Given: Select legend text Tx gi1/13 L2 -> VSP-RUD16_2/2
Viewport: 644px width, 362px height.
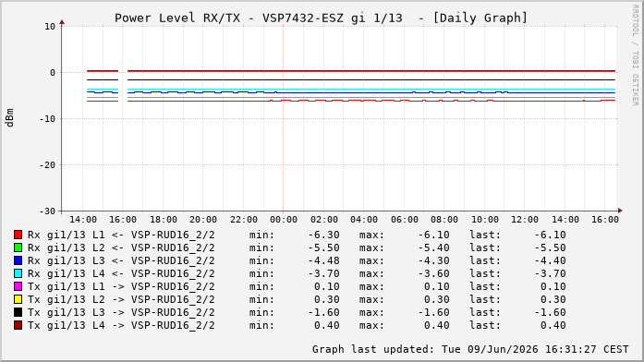Looking at the screenshot, I should coord(121,299).
